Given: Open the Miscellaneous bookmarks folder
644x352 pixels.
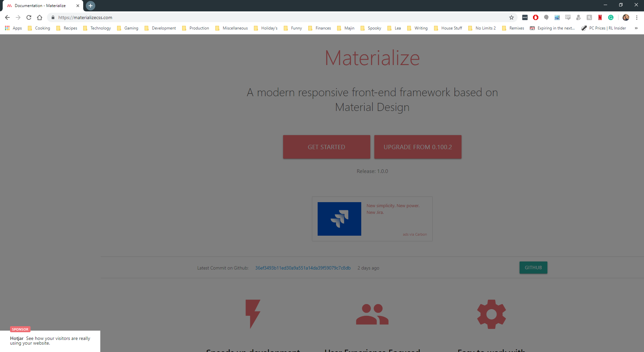Looking at the screenshot, I should [231, 28].
